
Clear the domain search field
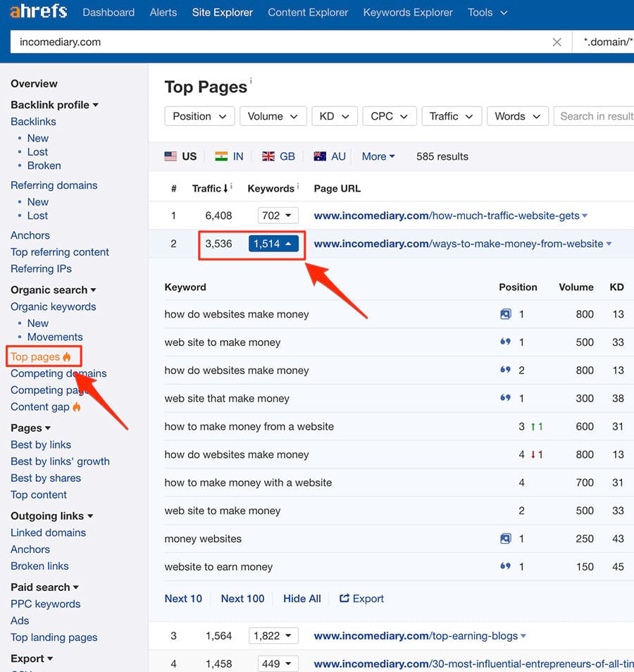[x=557, y=42]
